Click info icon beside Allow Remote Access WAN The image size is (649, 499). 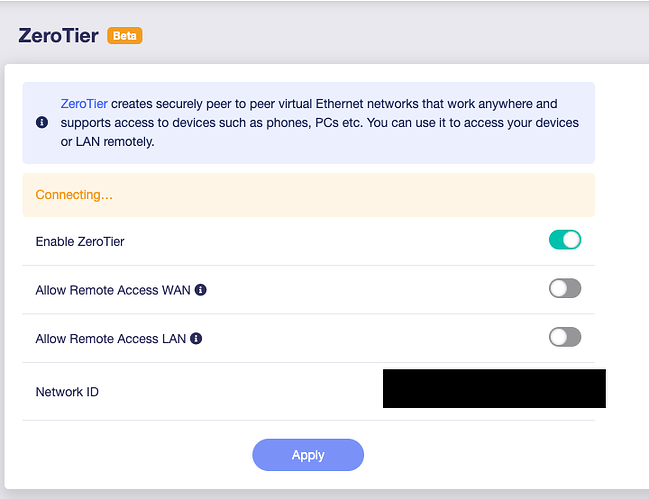tap(200, 290)
